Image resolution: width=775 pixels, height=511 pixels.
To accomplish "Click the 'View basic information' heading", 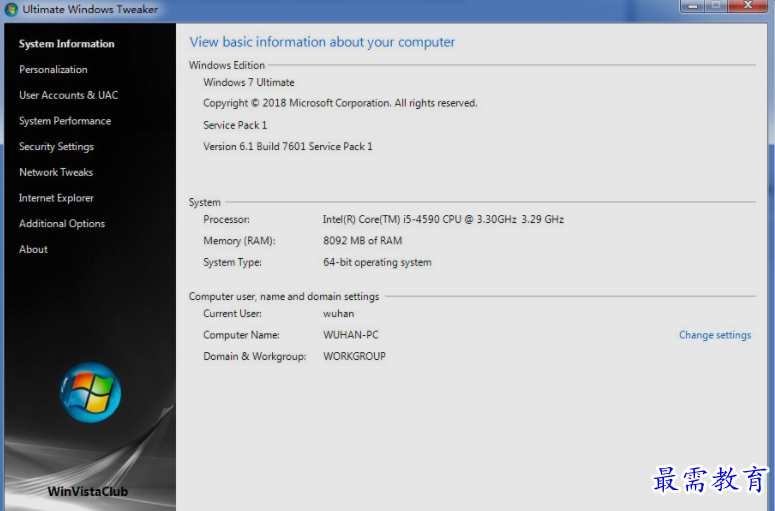I will (322, 42).
